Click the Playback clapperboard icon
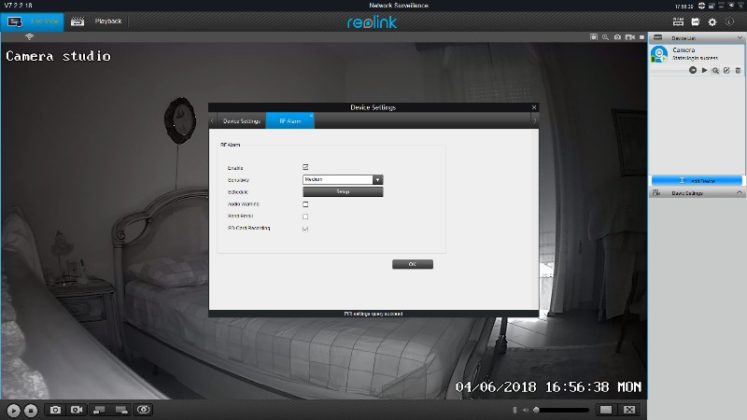The height and width of the screenshot is (420, 747). tap(77, 22)
